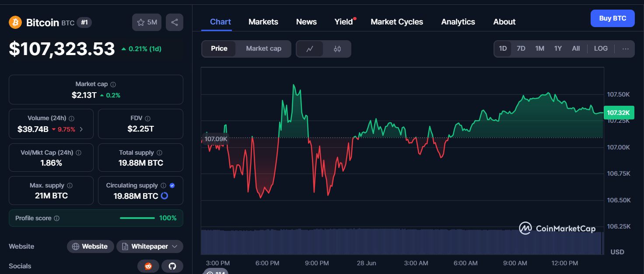This screenshot has width=644, height=274.
Task: Open the Yield tab
Action: pos(344,22)
